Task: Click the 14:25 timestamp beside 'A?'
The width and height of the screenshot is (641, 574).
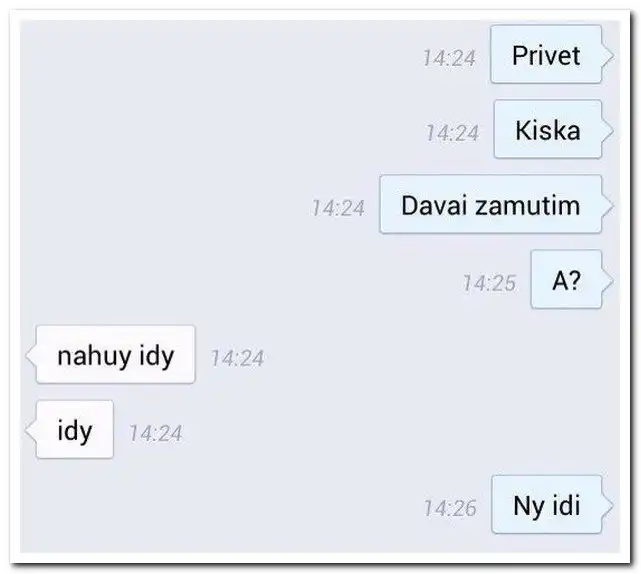Action: click(x=489, y=283)
